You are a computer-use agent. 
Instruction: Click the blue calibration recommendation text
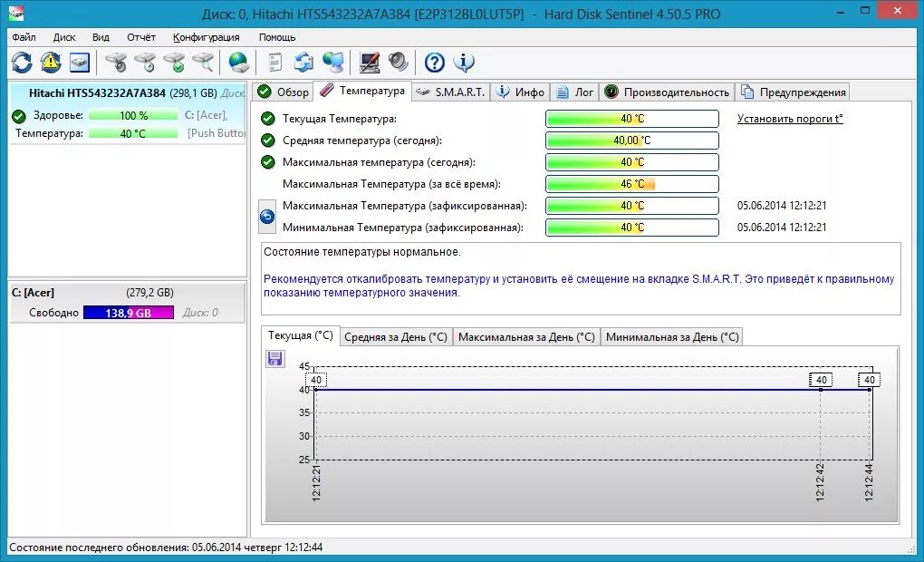(579, 286)
